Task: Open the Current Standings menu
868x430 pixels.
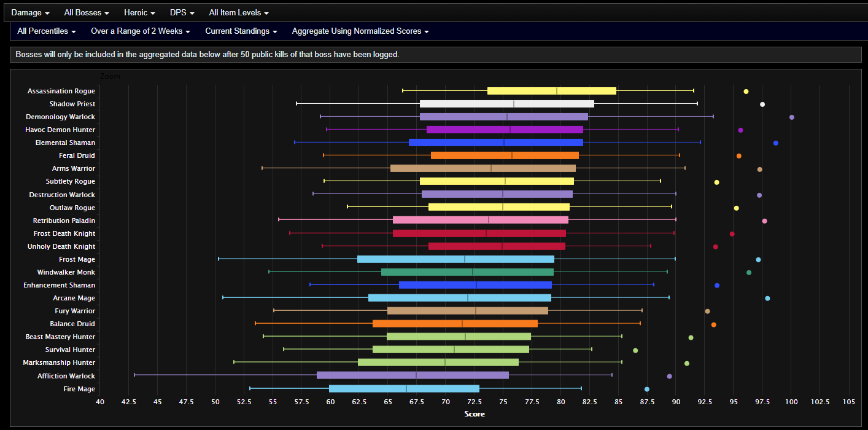Action: [x=241, y=31]
